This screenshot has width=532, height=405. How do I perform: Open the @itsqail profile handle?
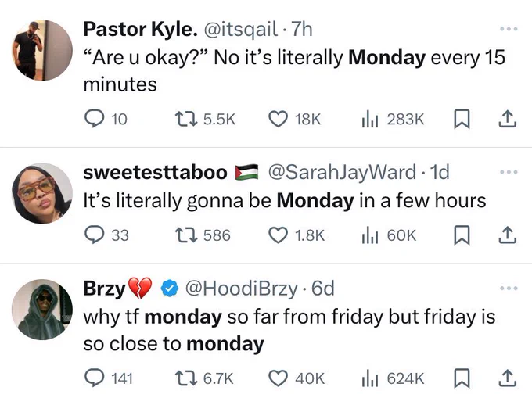tap(240, 29)
